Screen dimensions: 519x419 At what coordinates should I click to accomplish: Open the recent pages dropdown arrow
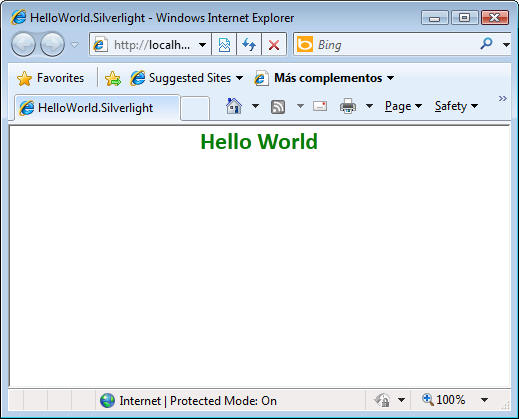tap(75, 44)
